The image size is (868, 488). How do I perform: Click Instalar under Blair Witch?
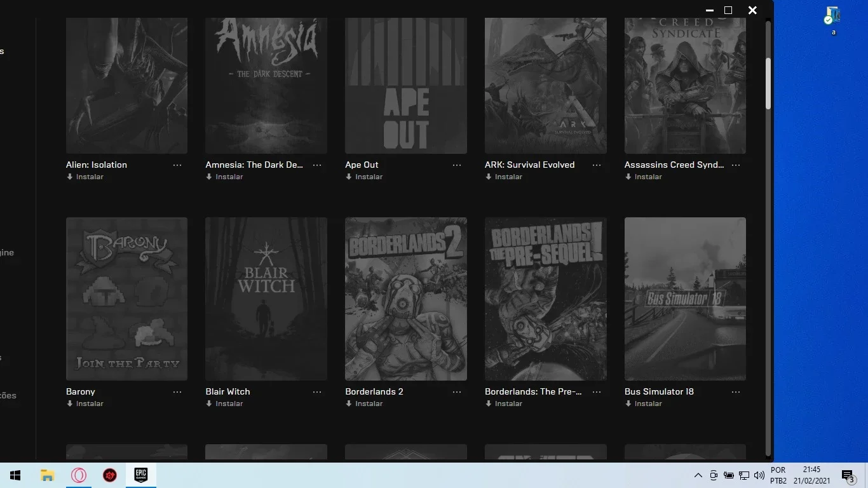[224, 403]
